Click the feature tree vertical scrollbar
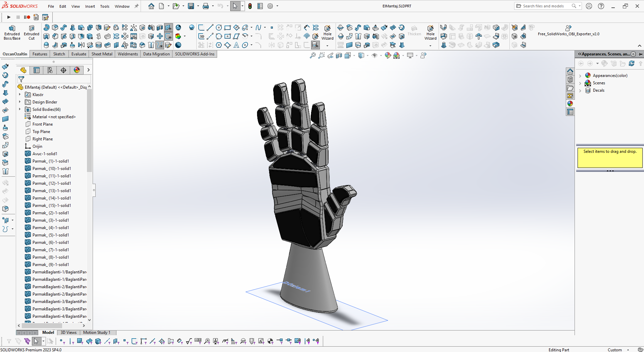Viewport: 644px width, 352px height. [89, 131]
